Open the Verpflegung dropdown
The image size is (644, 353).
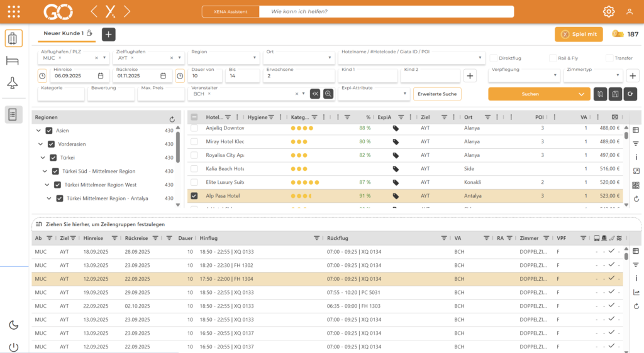(x=525, y=75)
